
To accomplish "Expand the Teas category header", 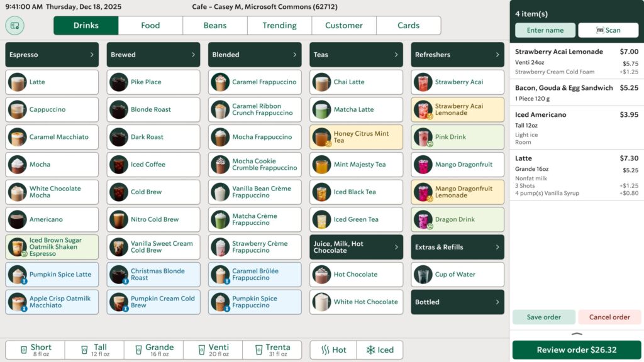I will 356,55.
